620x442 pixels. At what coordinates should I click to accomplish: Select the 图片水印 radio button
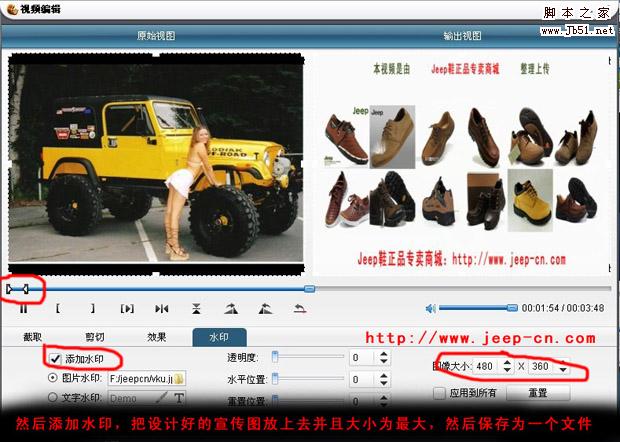pos(53,379)
